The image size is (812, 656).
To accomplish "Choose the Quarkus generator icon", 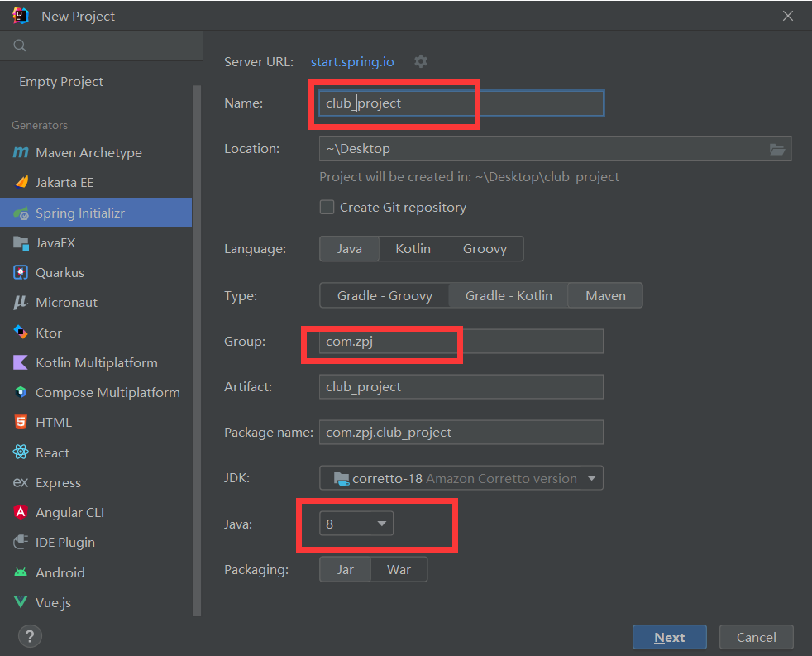I will pos(21,273).
